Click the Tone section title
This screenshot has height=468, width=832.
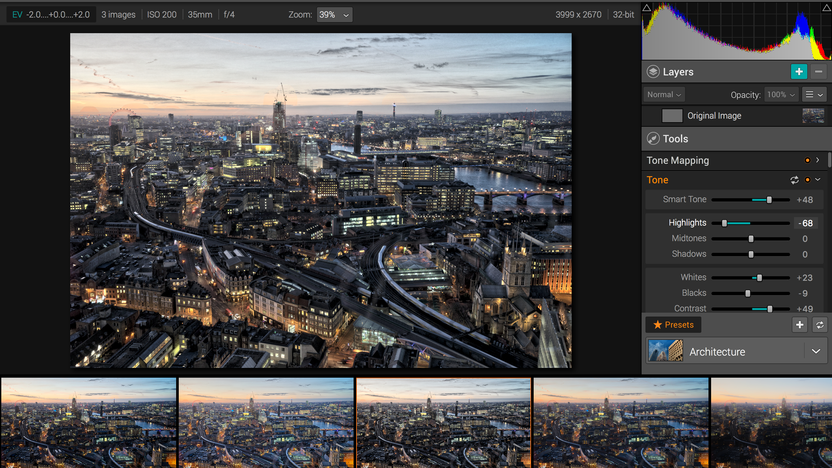657,180
